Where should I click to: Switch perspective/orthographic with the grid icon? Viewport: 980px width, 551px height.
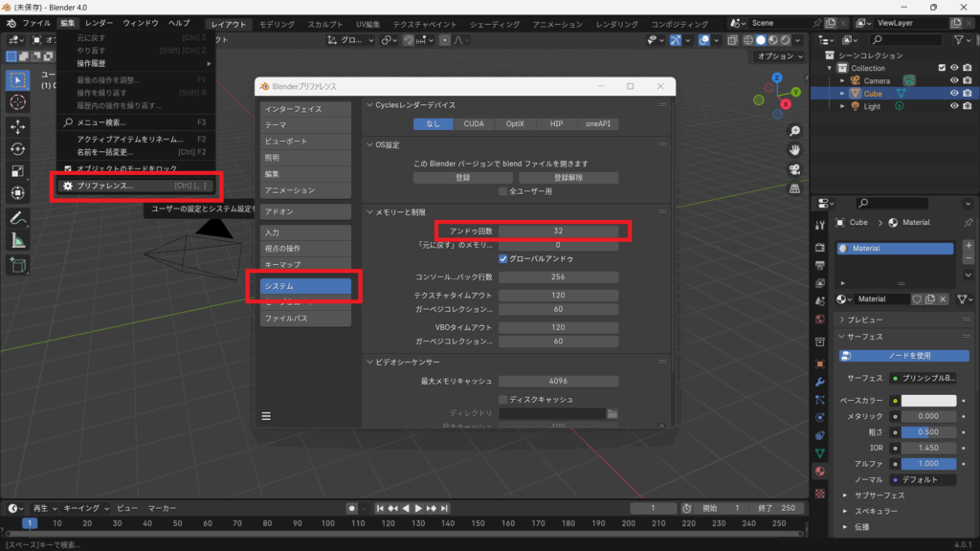[794, 188]
